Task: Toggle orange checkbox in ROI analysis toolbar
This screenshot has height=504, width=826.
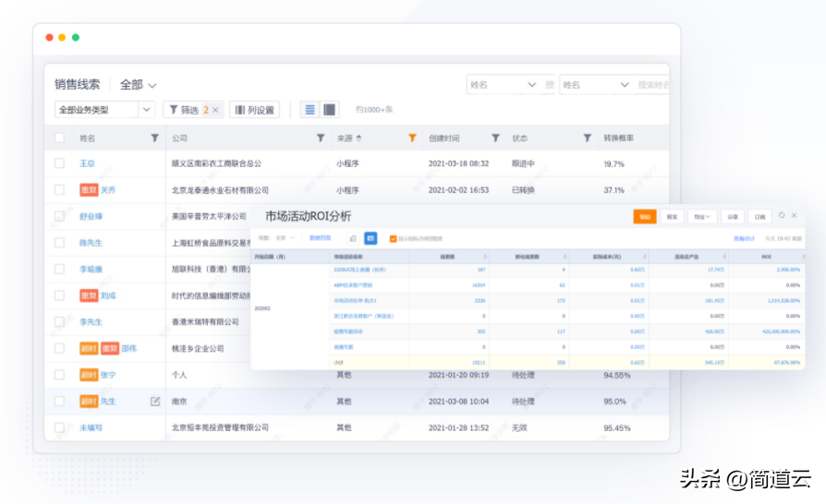Action: click(x=393, y=239)
